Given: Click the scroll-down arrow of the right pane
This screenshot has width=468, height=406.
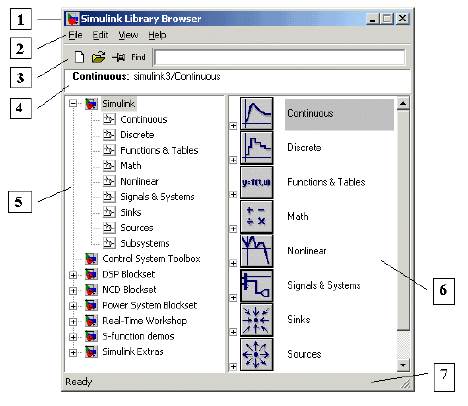Looking at the screenshot, I should coord(403,365).
